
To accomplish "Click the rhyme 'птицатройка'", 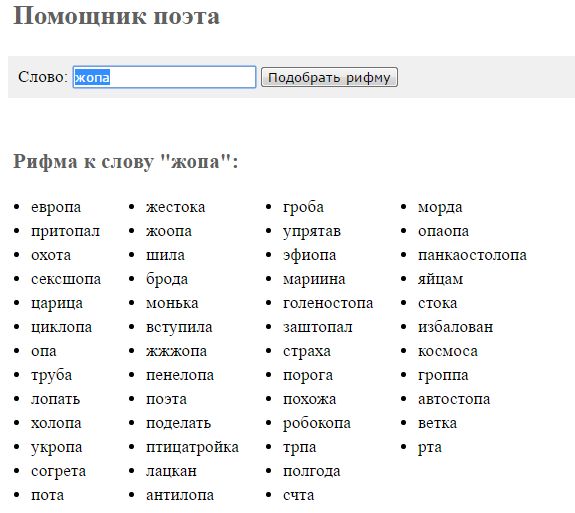I will pos(192,448).
